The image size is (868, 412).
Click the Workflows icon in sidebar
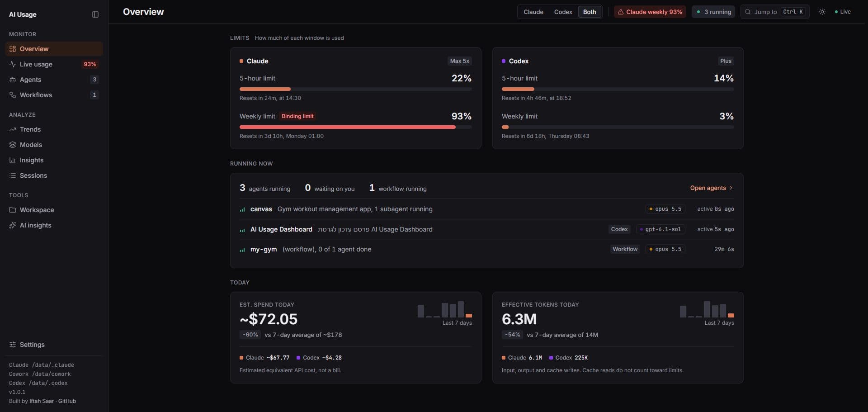coord(13,95)
